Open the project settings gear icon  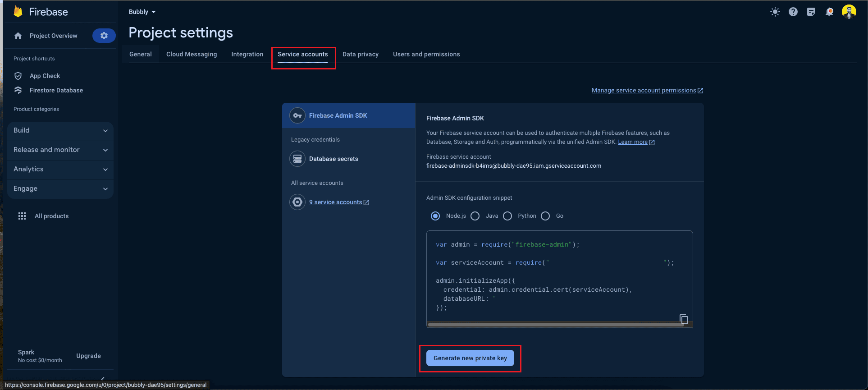104,36
